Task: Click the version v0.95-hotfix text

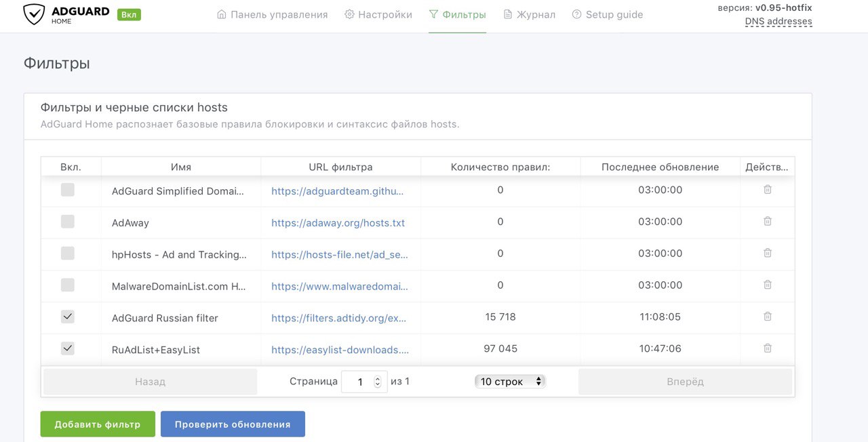Action: tap(764, 7)
